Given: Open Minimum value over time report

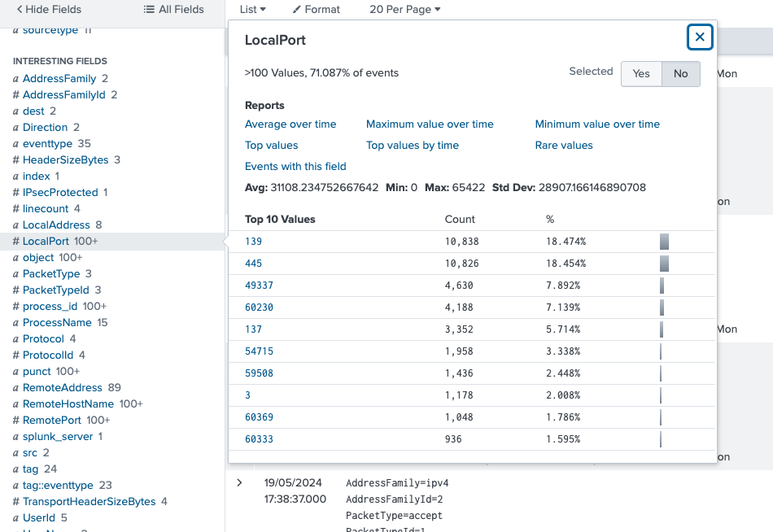Looking at the screenshot, I should tap(597, 124).
